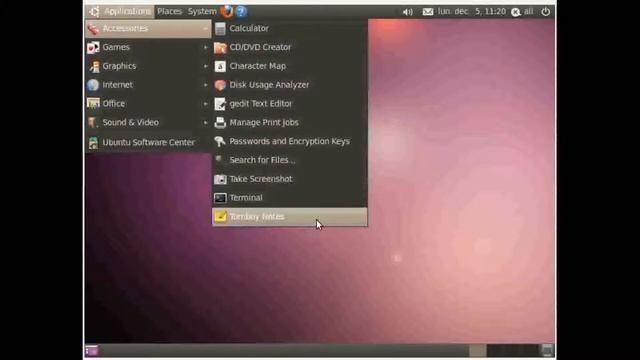
Task: Open Character Map entry
Action: click(x=290, y=66)
